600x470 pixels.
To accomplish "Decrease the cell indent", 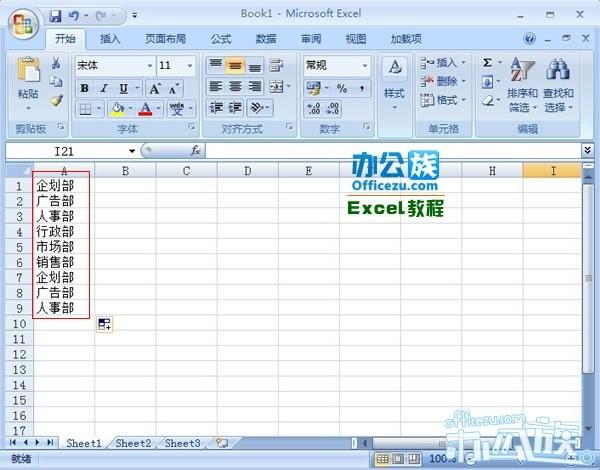I will tap(216, 108).
